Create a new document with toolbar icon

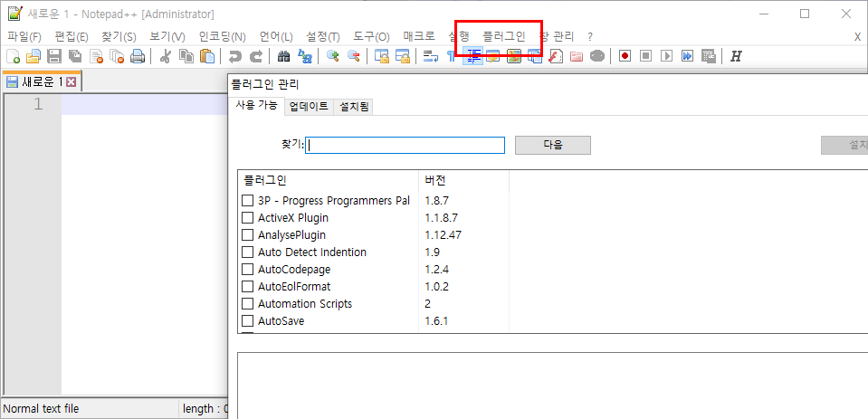coord(13,56)
